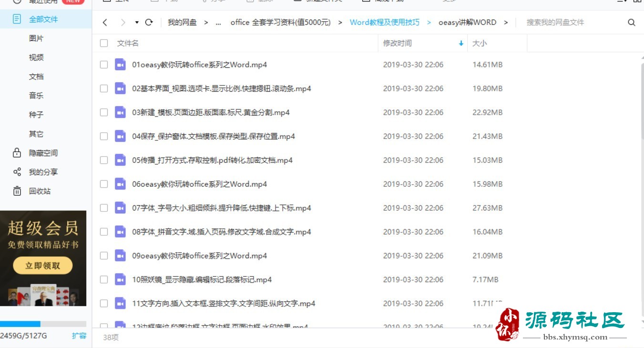Click the lock icon for 隐藏空间
The height and width of the screenshot is (348, 644).
17,153
